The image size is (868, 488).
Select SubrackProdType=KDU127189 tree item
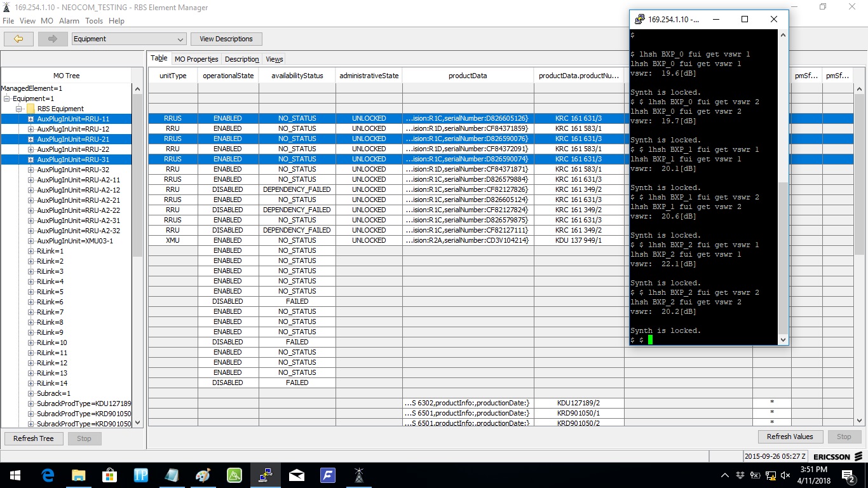(84, 403)
